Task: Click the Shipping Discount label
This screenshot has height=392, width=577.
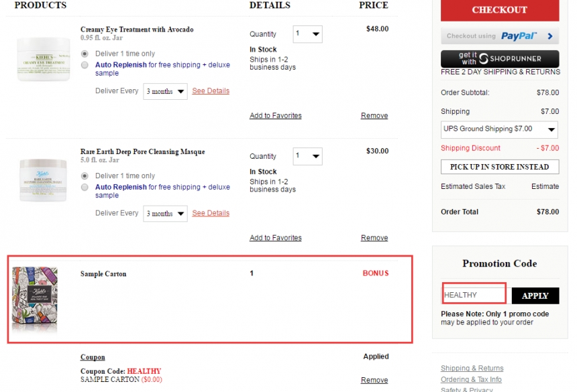Action: (470, 148)
